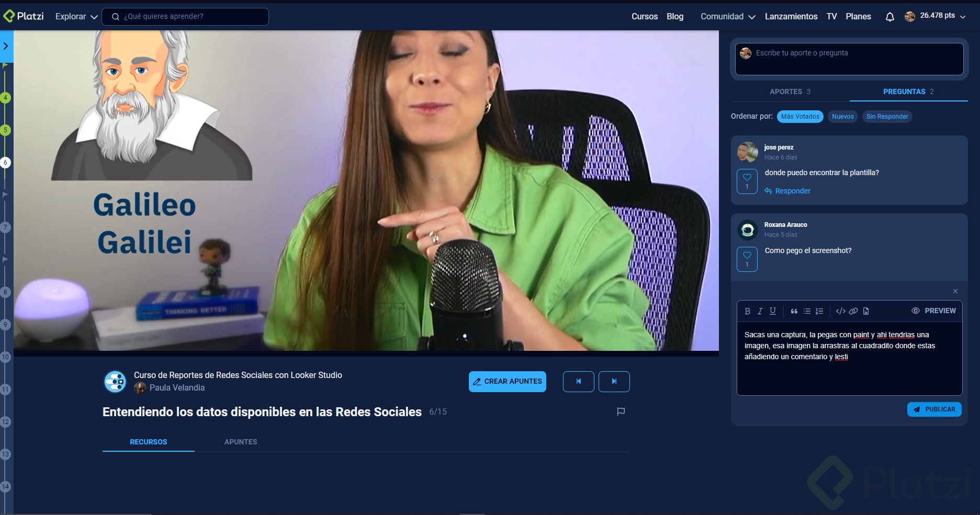Viewport: 980px width, 515px height.
Task: Switch to the APORTES tab
Action: tap(790, 91)
